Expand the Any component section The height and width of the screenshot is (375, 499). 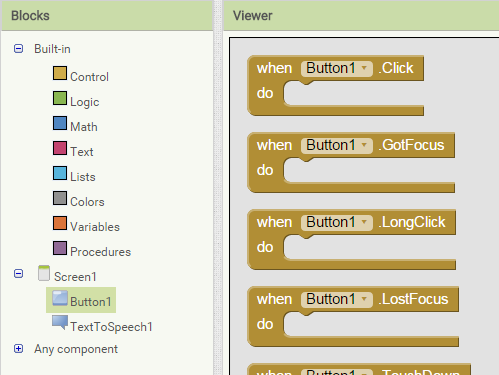tap(19, 349)
